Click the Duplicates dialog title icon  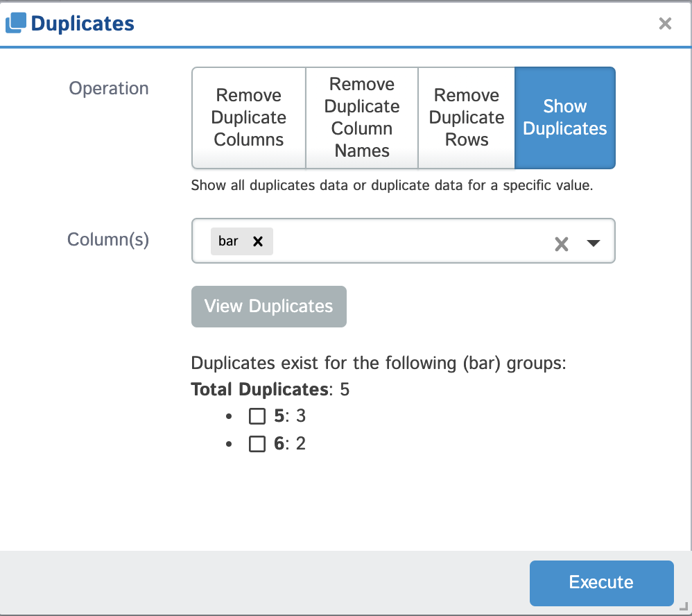pos(15,23)
